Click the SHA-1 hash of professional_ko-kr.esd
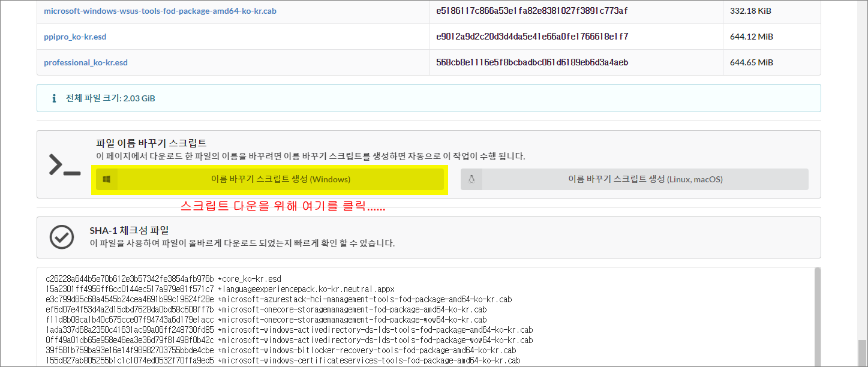This screenshot has width=868, height=367. click(532, 62)
